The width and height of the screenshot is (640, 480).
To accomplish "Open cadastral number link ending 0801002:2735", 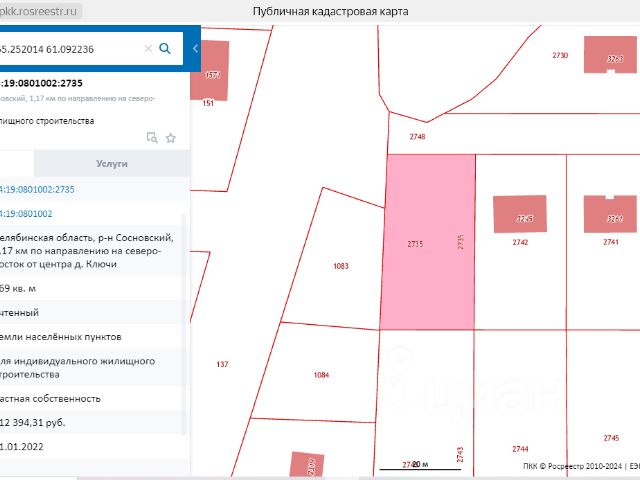I will (37, 189).
